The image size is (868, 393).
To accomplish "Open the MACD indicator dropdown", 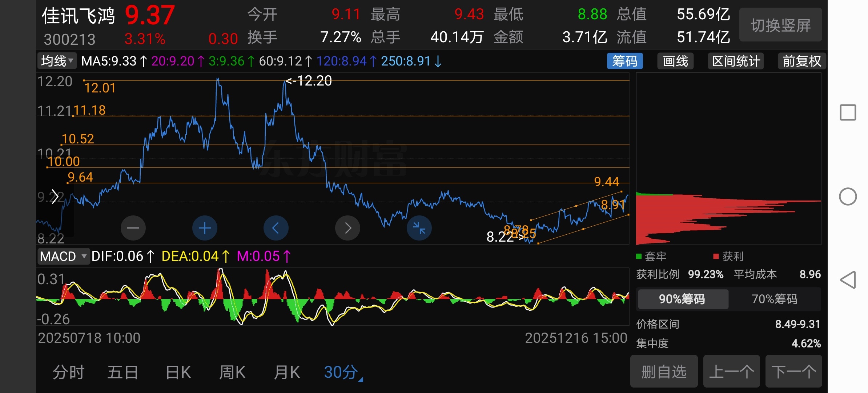I will coord(63,257).
